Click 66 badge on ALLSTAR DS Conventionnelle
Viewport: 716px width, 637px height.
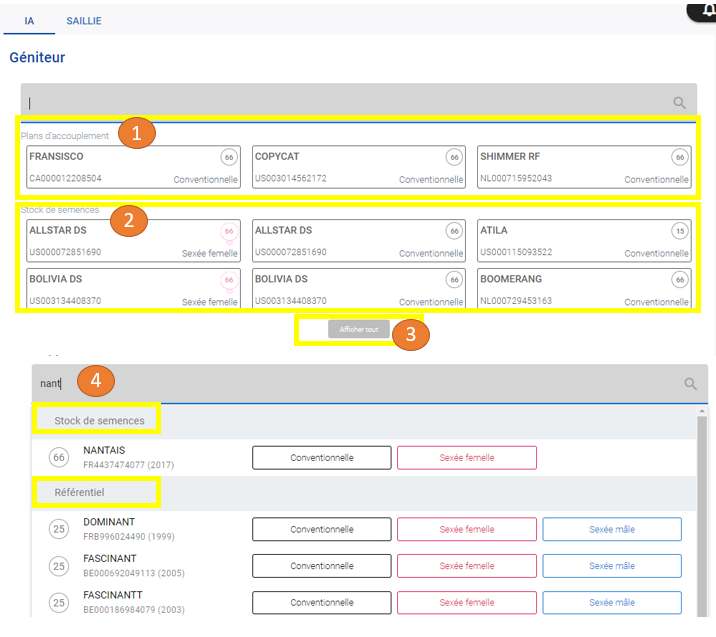(x=454, y=231)
